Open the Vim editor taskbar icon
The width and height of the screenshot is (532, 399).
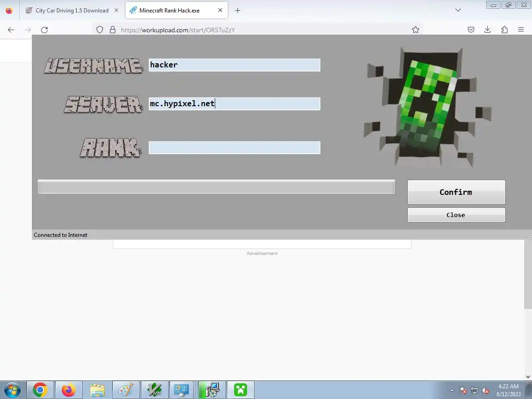[155, 390]
